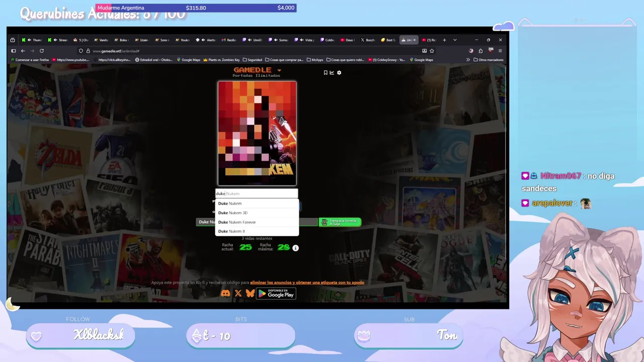Open the Firefox View icon
644x362 pixels.
click(13, 40)
